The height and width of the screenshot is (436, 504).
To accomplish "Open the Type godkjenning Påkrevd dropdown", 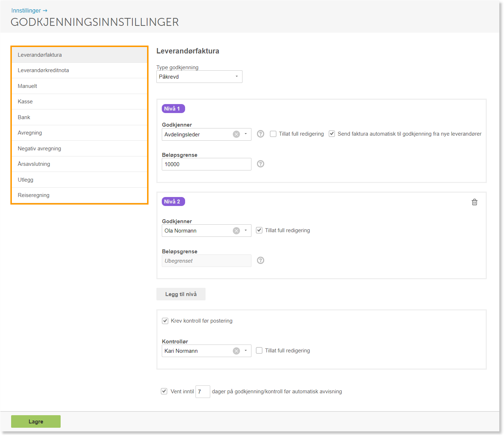I will pos(199,76).
